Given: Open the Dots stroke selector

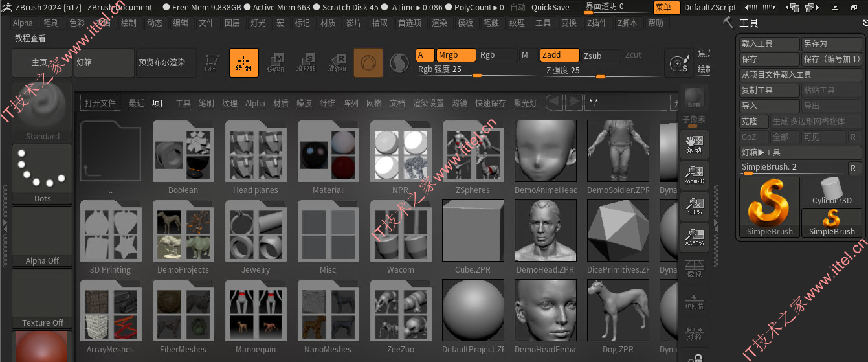Looking at the screenshot, I should (42, 174).
